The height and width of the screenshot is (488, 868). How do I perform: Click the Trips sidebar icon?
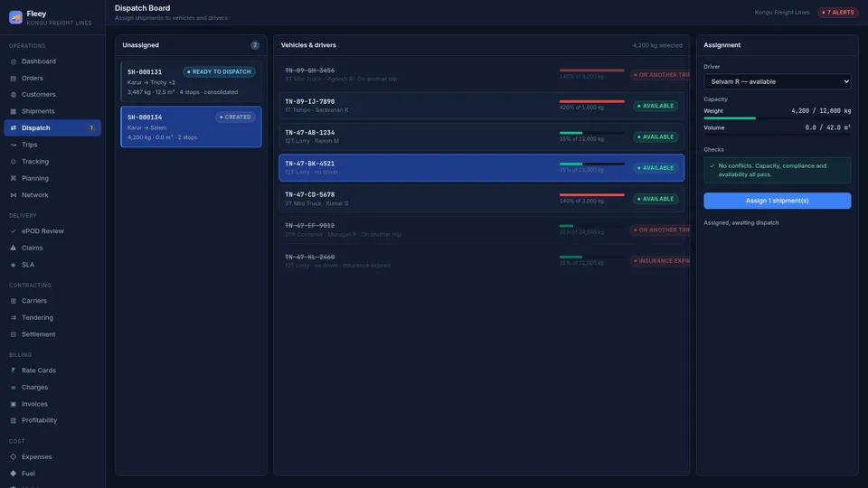pyautogui.click(x=14, y=145)
